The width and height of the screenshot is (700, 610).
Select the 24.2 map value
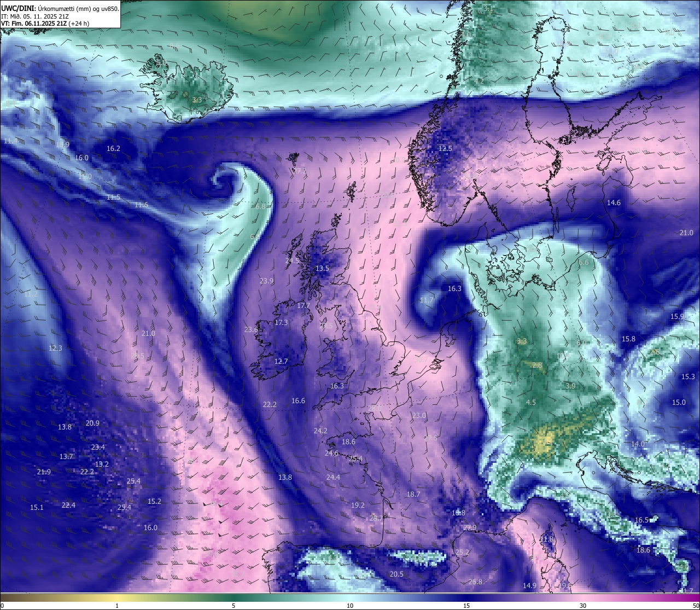pyautogui.click(x=320, y=431)
